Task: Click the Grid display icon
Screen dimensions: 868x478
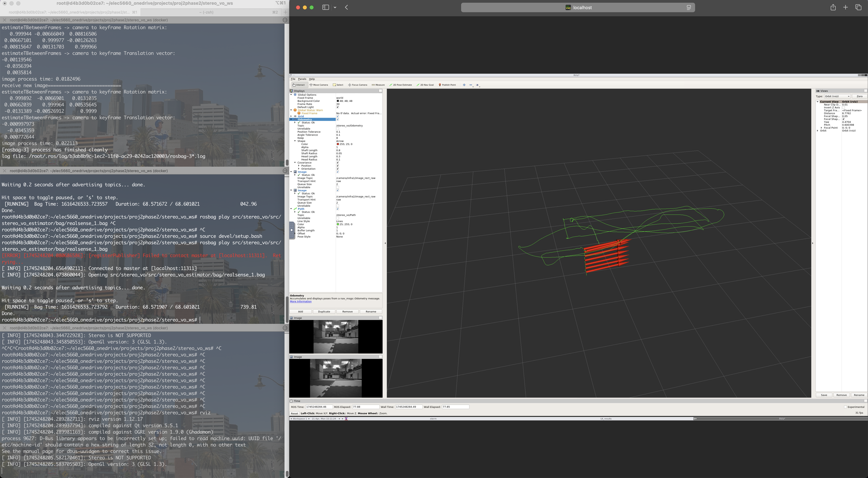Action: point(295,117)
